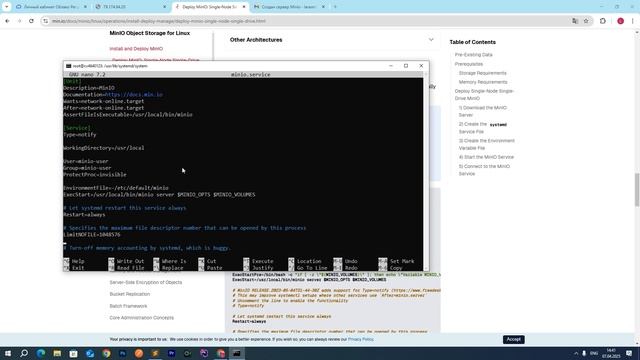Viewport: 640px width, 360px height.
Task: Expand the Other Architectures section chevron
Action: [x=431, y=40]
